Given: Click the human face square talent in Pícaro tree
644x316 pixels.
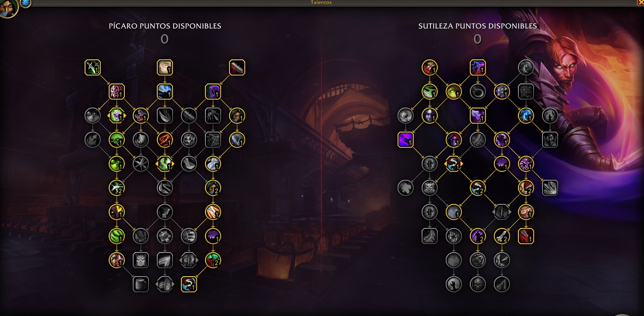Looking at the screenshot, I should (165, 67).
